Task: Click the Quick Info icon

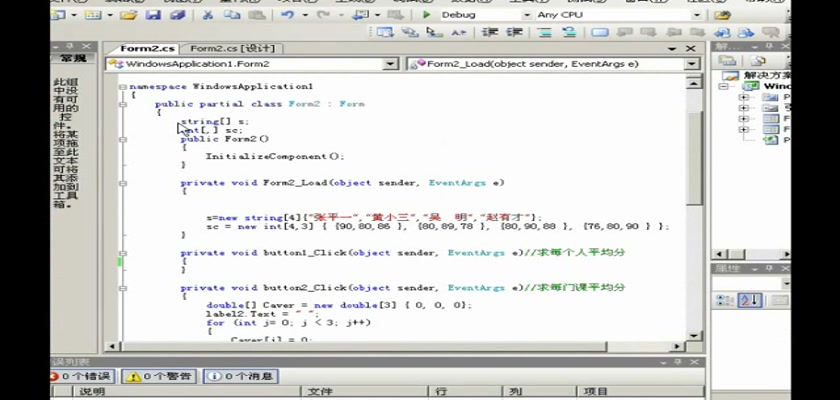Action: (x=434, y=32)
